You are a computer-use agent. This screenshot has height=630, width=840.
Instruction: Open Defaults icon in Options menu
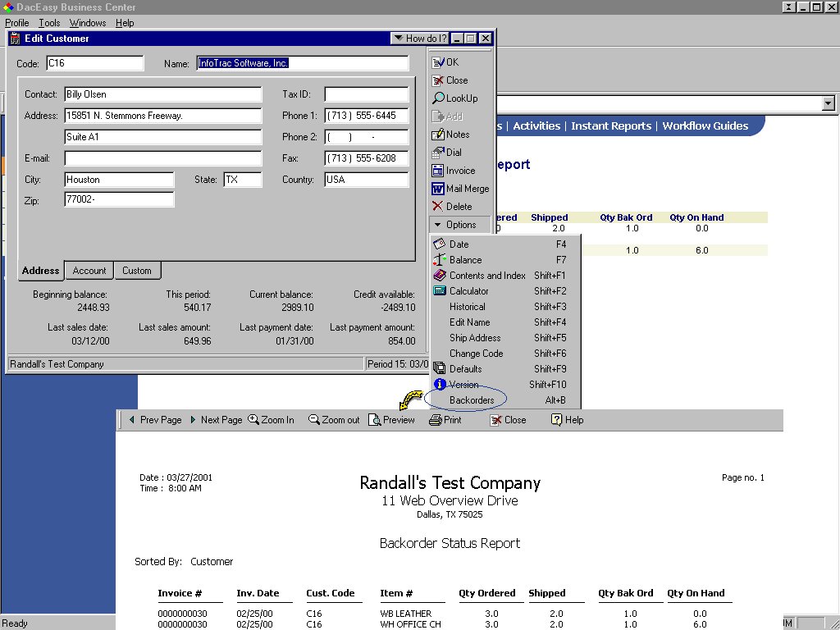coord(440,368)
